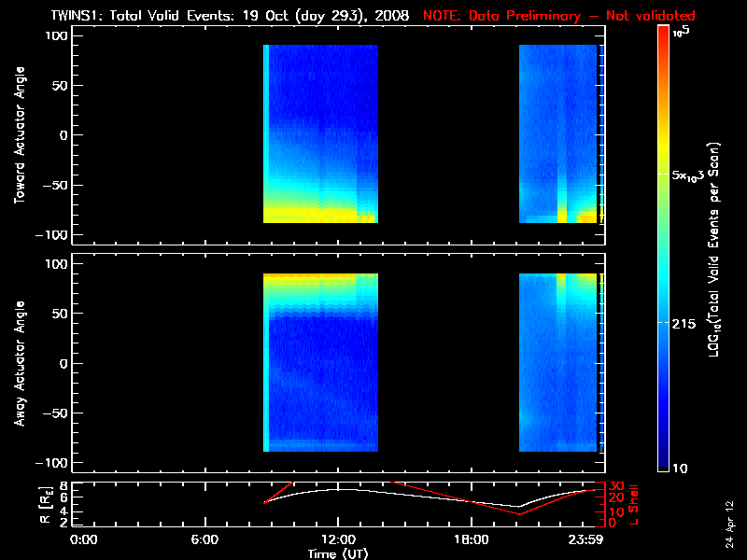Click the 0:00 tick label on the time axis

point(83,539)
